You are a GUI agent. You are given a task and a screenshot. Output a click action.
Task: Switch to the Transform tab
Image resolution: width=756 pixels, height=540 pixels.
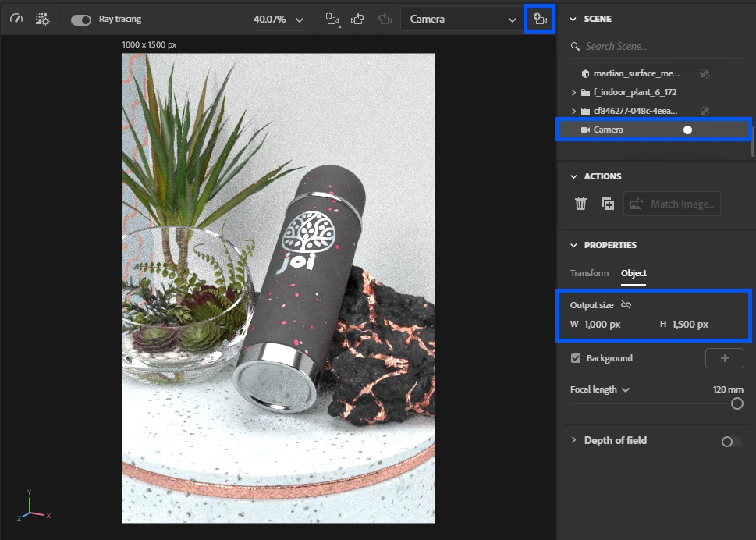(589, 273)
